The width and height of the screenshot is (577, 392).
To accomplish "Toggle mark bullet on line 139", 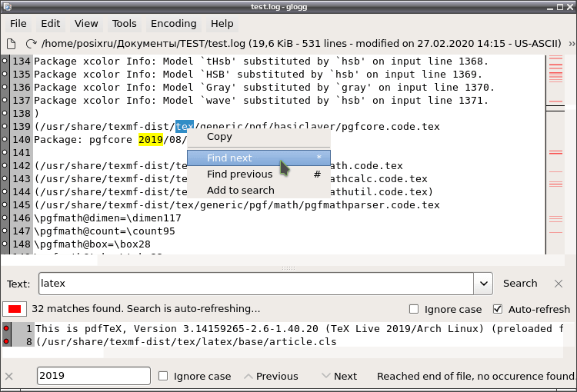I will click(5, 126).
